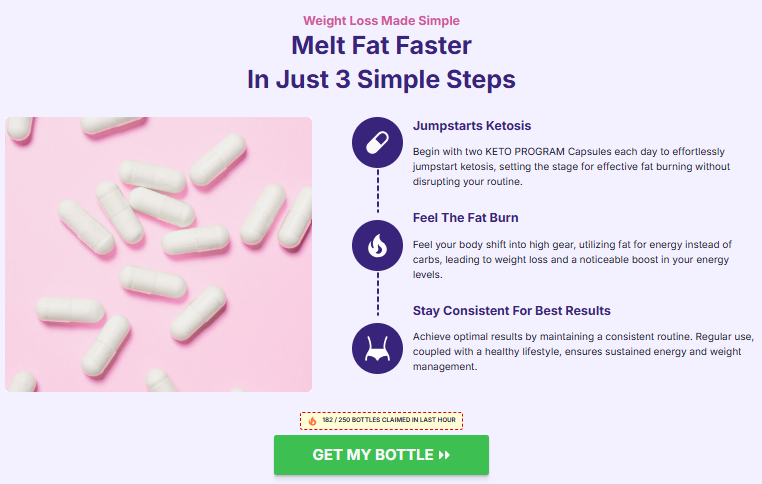Click the flame icon circle

tap(377, 245)
